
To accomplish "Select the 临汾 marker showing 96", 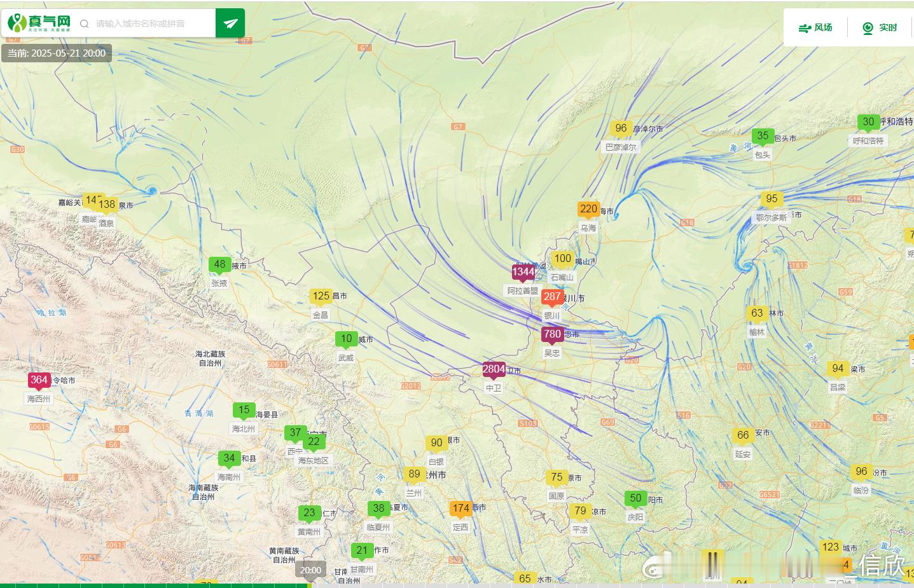I will [x=861, y=472].
